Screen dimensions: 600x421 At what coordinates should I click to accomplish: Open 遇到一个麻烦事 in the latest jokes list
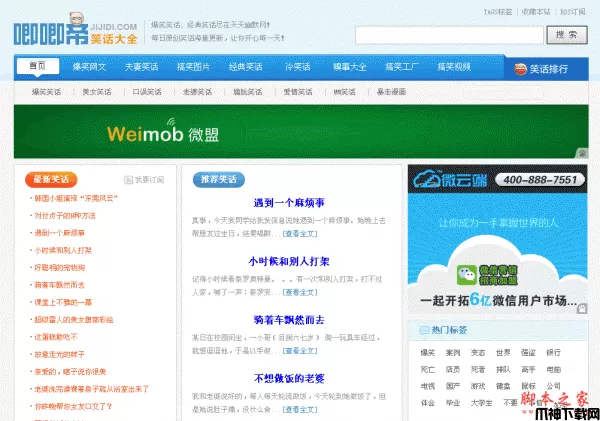coord(59,233)
